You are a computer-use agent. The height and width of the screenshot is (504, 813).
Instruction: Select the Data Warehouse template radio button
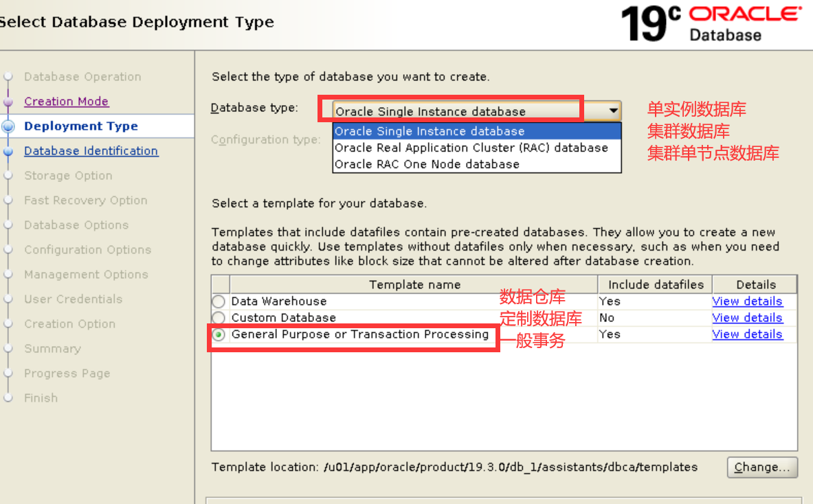click(x=219, y=301)
